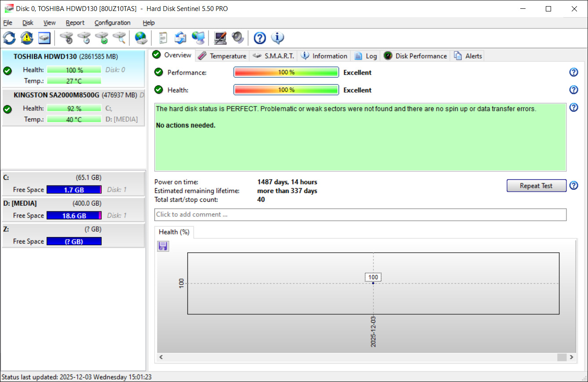Viewport: 588px width, 382px height.
Task: Open the Configuration menu
Action: point(112,23)
